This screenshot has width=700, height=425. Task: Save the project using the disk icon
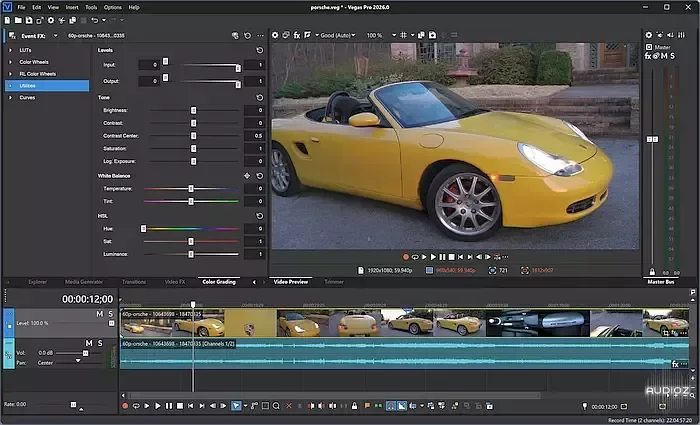[x=29, y=20]
